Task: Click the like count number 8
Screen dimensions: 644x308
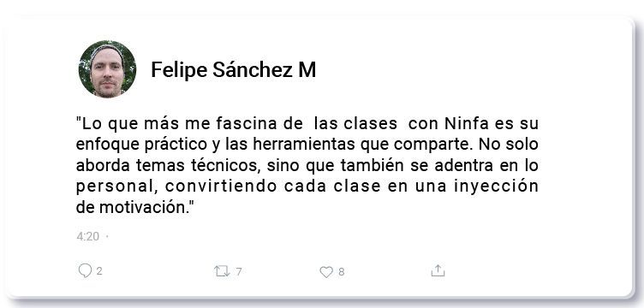Action: 342,272
